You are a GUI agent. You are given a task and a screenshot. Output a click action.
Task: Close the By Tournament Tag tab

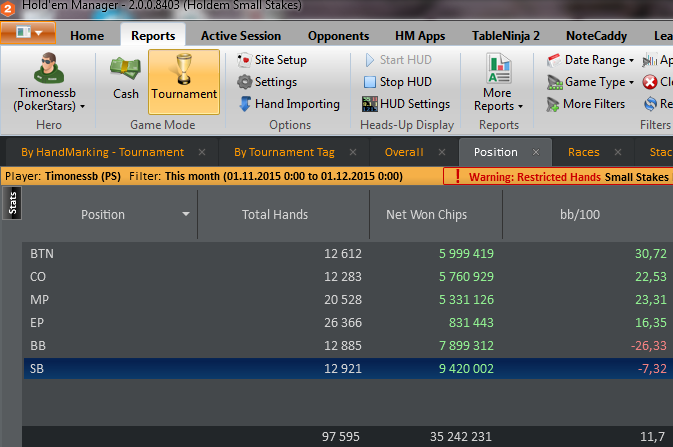tap(353, 152)
